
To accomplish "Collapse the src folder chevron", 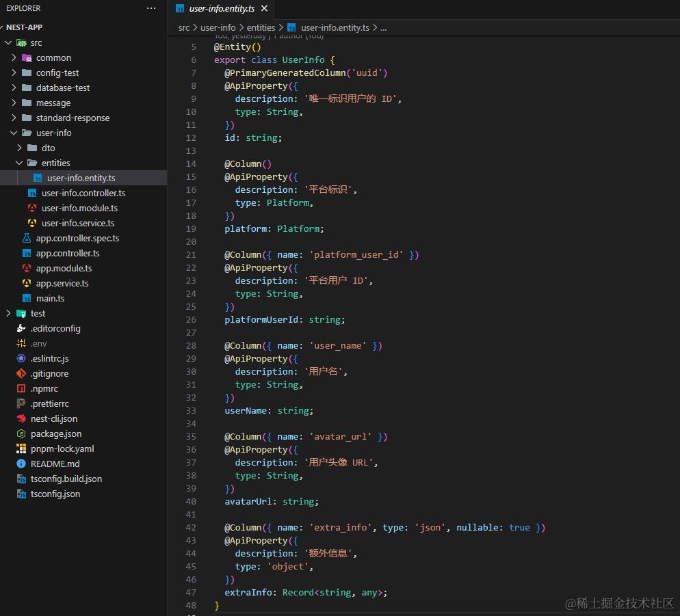I will [x=8, y=42].
